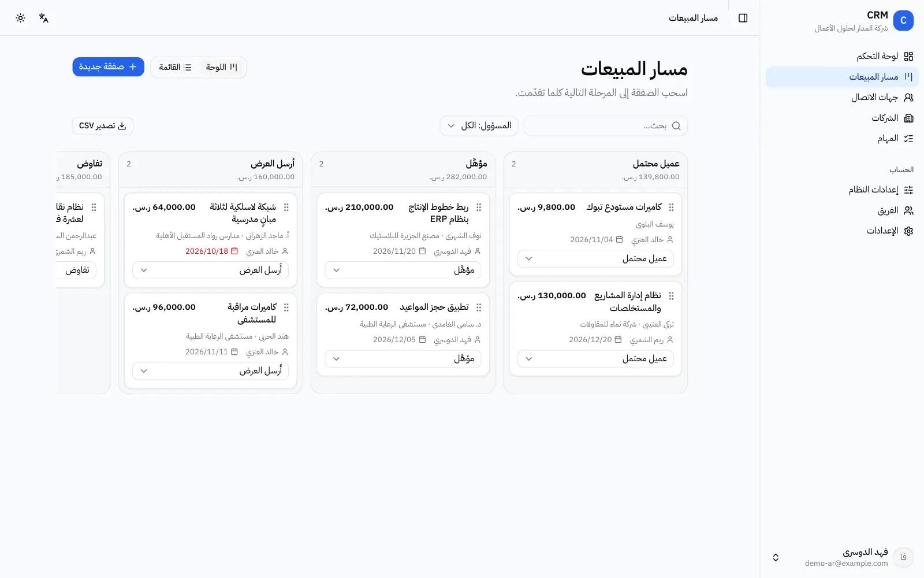Screen dimensions: 924x578
Task: Click the blue C logo avatar
Action: 903,21
